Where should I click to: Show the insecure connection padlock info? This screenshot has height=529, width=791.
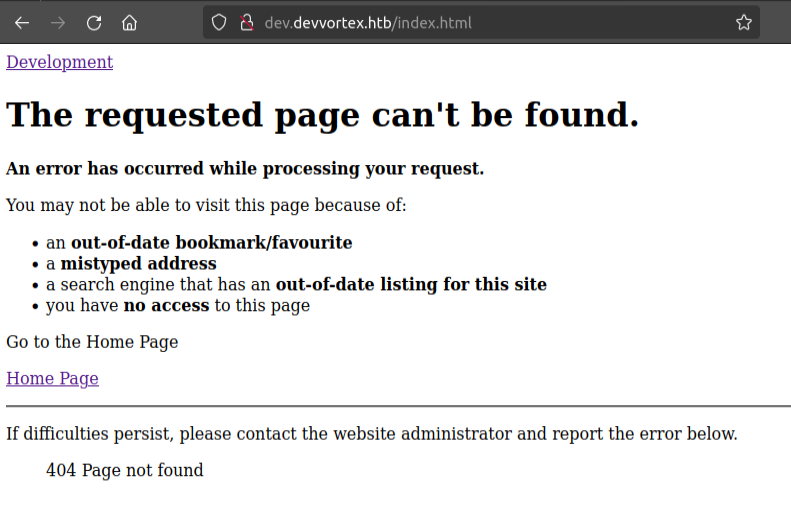pyautogui.click(x=246, y=22)
